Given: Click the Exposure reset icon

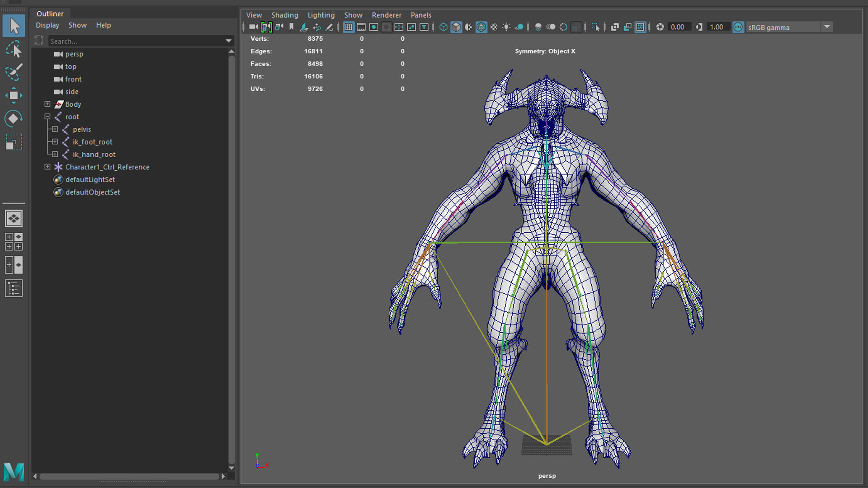Looking at the screenshot, I should pyautogui.click(x=660, y=27).
